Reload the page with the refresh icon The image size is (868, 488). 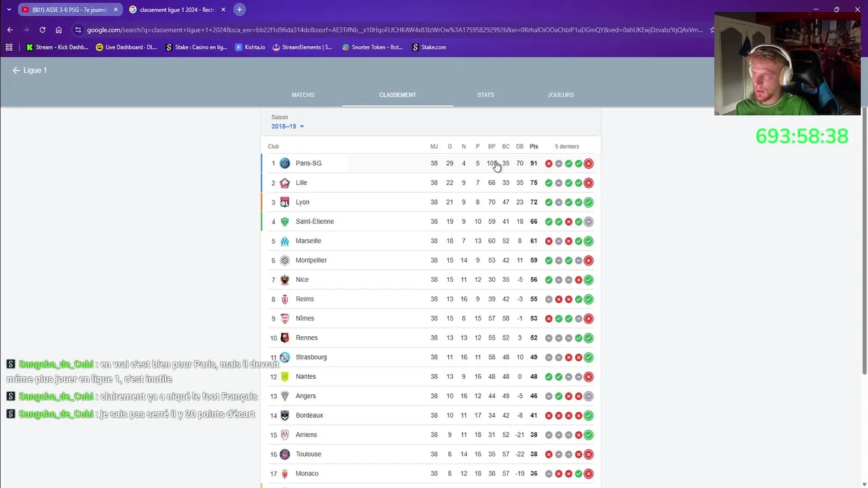[42, 30]
